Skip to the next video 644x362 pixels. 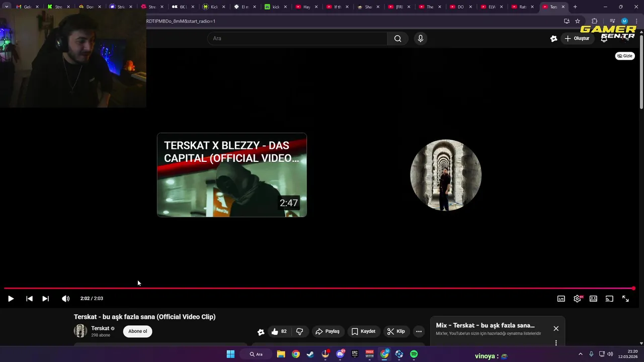click(x=45, y=299)
